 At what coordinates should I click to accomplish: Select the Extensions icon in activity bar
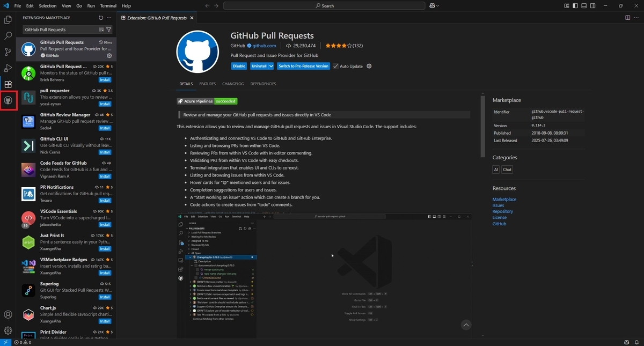(x=8, y=84)
